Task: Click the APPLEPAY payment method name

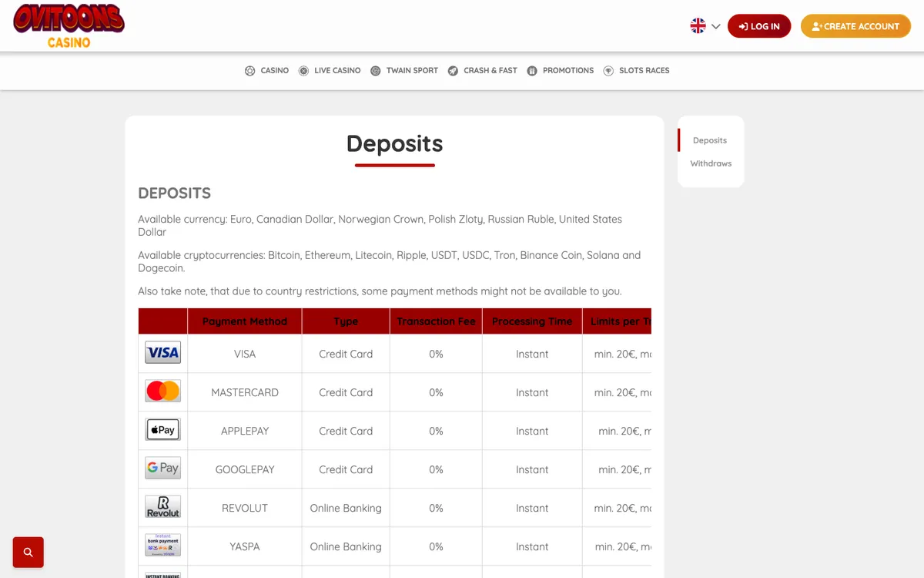Action: point(245,431)
